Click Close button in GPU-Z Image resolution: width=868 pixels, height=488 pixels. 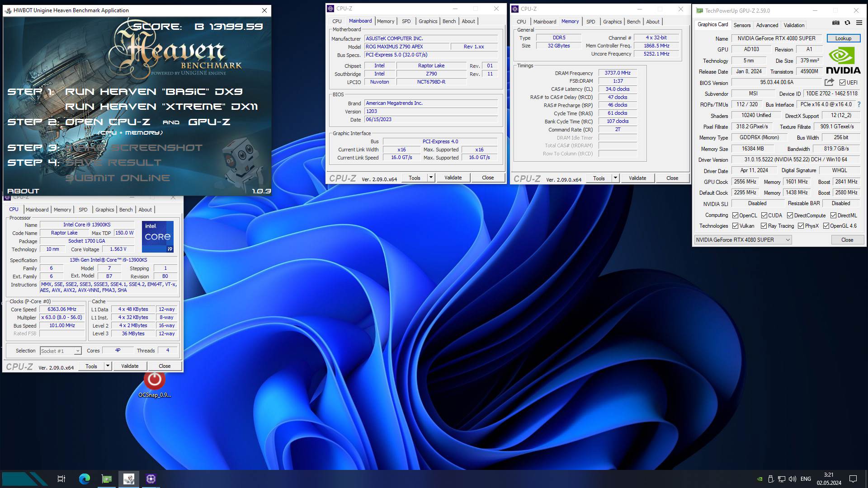click(847, 240)
